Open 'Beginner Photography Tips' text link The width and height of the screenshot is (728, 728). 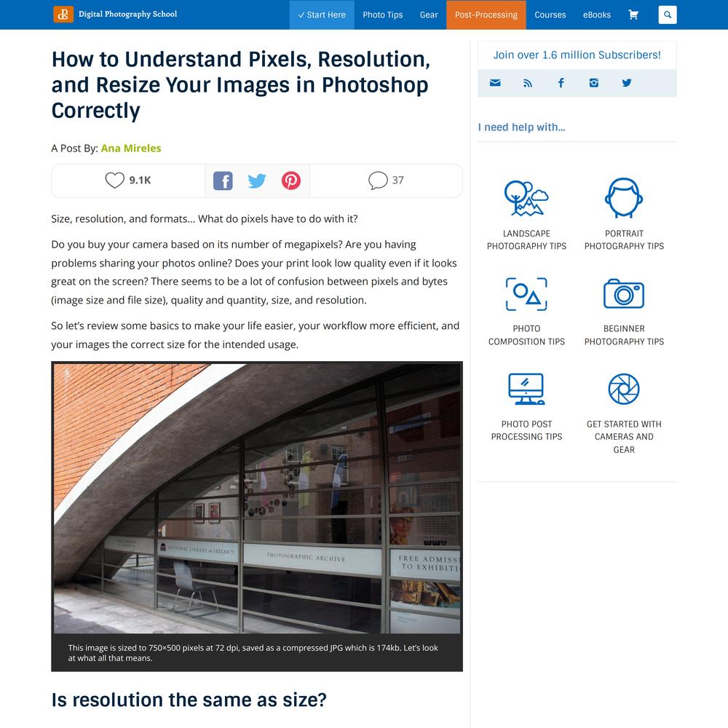click(624, 335)
